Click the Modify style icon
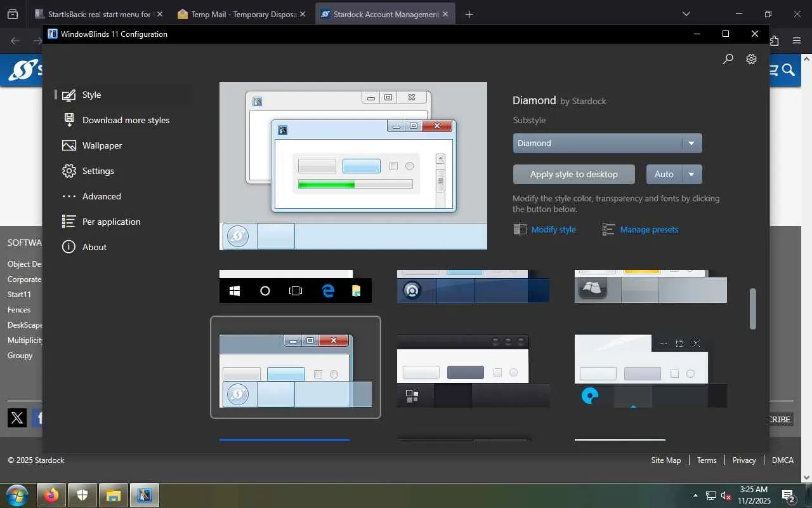Screen dimensions: 812x508 pos(520,229)
